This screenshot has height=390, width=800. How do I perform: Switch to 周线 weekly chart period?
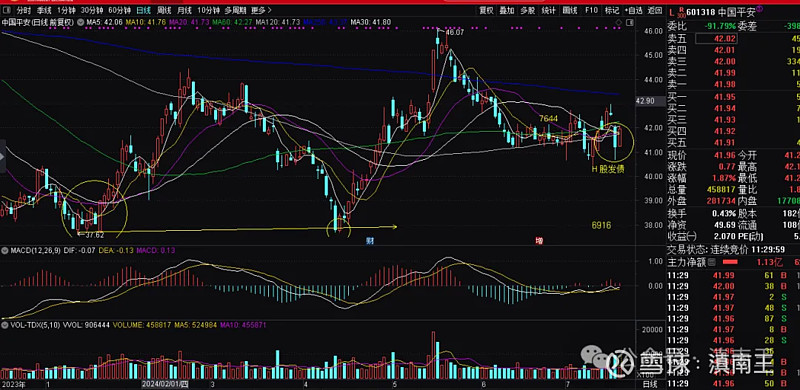(164, 10)
